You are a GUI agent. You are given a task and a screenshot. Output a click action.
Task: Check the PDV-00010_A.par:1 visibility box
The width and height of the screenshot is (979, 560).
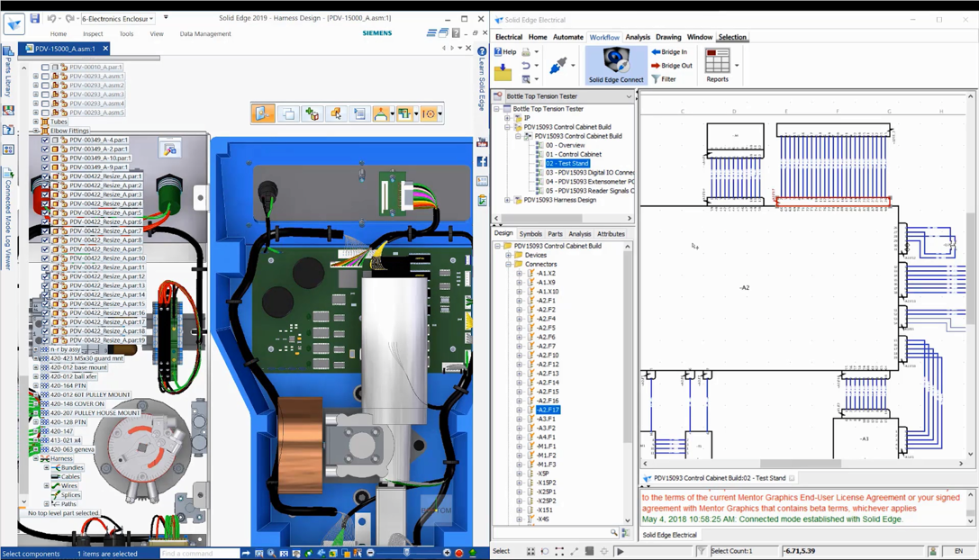45,67
